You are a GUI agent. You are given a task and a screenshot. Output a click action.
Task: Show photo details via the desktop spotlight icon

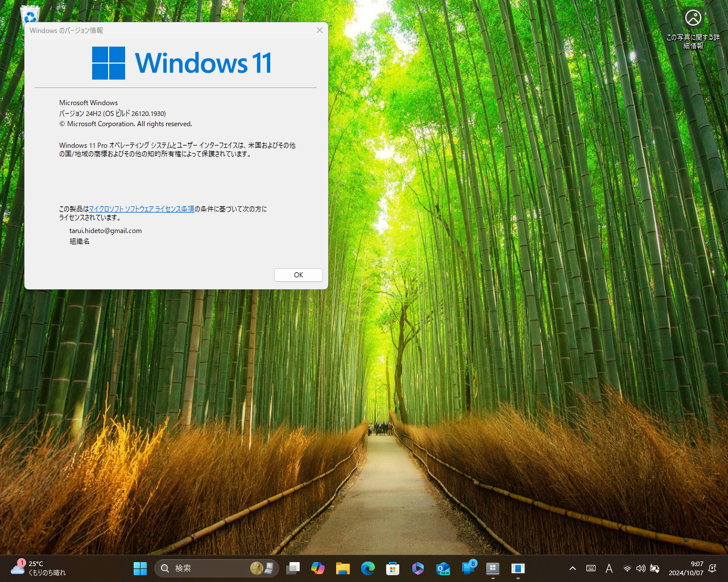coord(693,18)
